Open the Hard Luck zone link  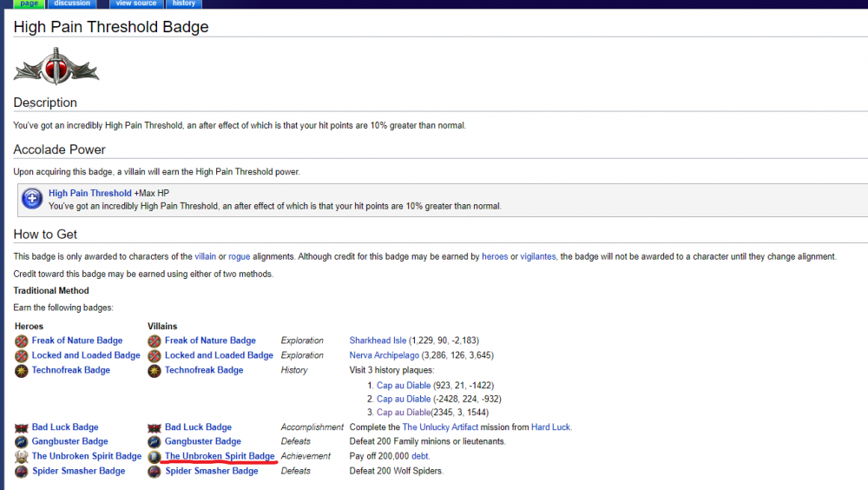[550, 427]
